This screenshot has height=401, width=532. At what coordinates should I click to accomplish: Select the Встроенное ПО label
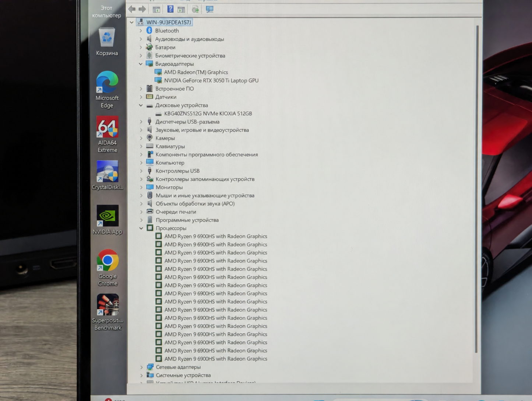tap(175, 89)
